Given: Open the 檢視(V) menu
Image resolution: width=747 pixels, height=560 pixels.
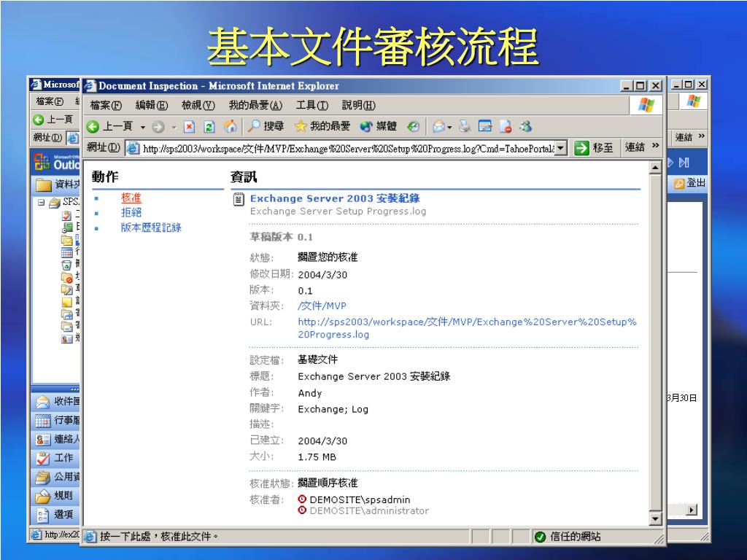Looking at the screenshot, I should tap(198, 105).
